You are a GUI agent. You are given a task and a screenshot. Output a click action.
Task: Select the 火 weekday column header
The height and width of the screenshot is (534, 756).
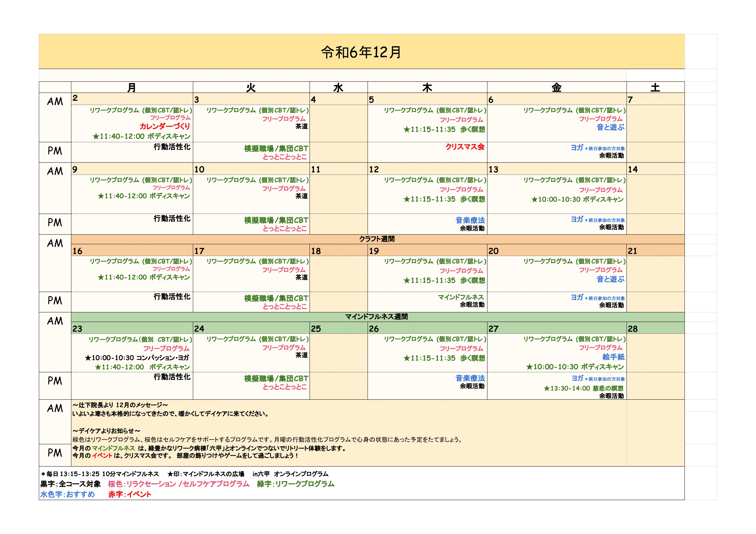pyautogui.click(x=251, y=87)
